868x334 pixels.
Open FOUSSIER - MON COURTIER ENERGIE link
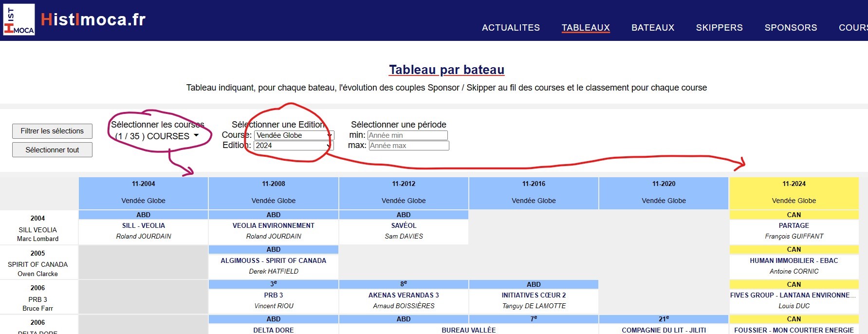tap(794, 330)
